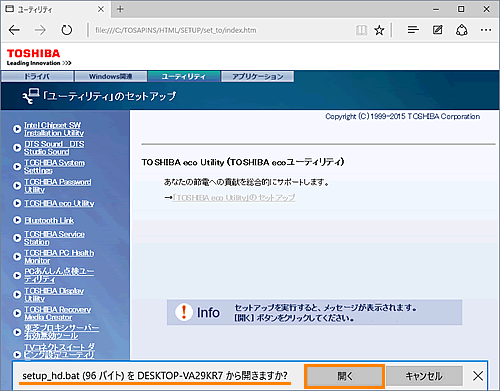This screenshot has width=500, height=391.
Task: Open TOSHIBA Recovery Media Creator link
Action: [x=57, y=313]
